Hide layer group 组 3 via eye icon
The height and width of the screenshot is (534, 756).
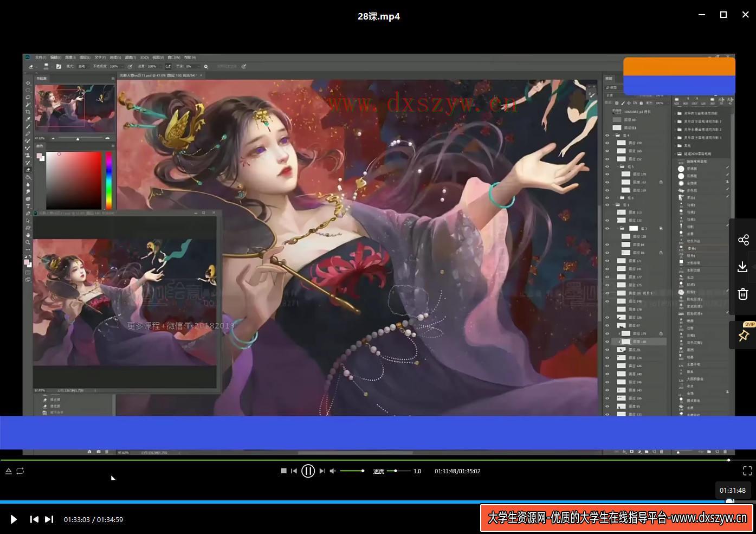(x=608, y=228)
